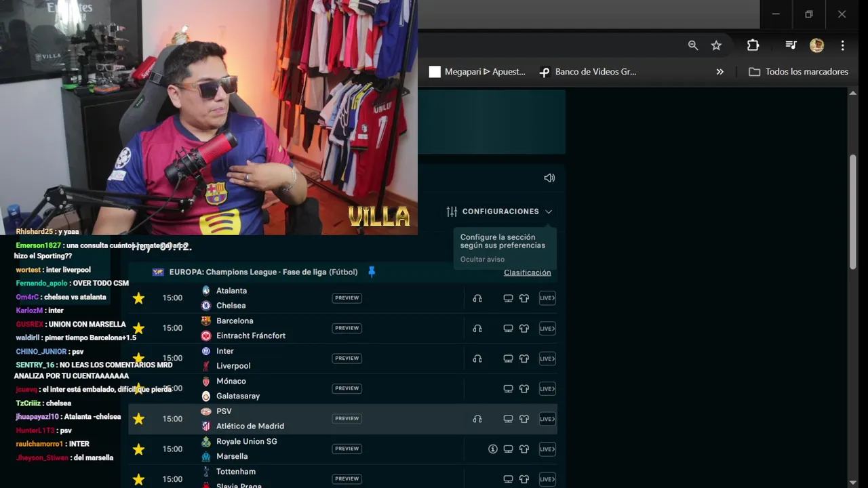Image resolution: width=868 pixels, height=488 pixels.
Task: Open TV broadcast icon for Barcelona match
Action: [508, 328]
